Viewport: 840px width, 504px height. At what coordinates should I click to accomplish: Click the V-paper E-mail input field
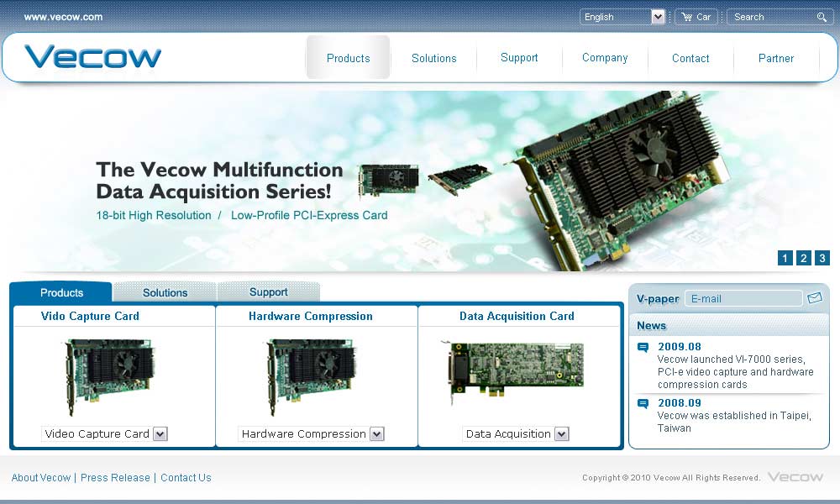click(x=743, y=298)
